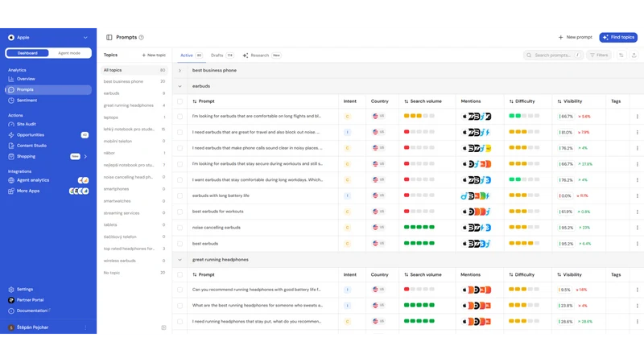Focus the Search prompts input field
The width and height of the screenshot is (644, 362).
click(x=553, y=55)
